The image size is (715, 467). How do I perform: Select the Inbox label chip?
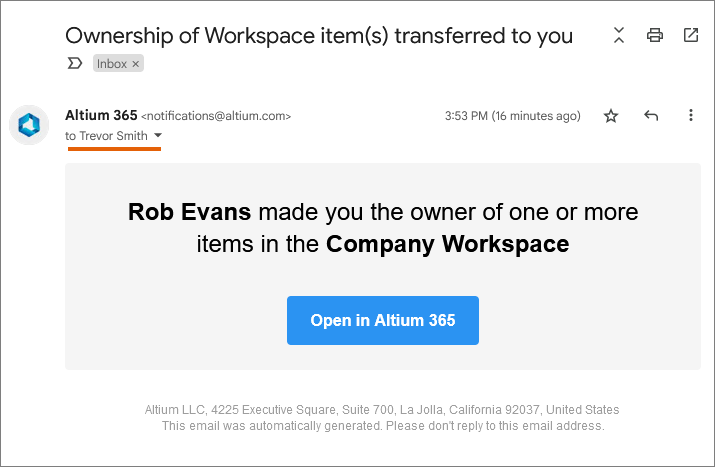112,64
